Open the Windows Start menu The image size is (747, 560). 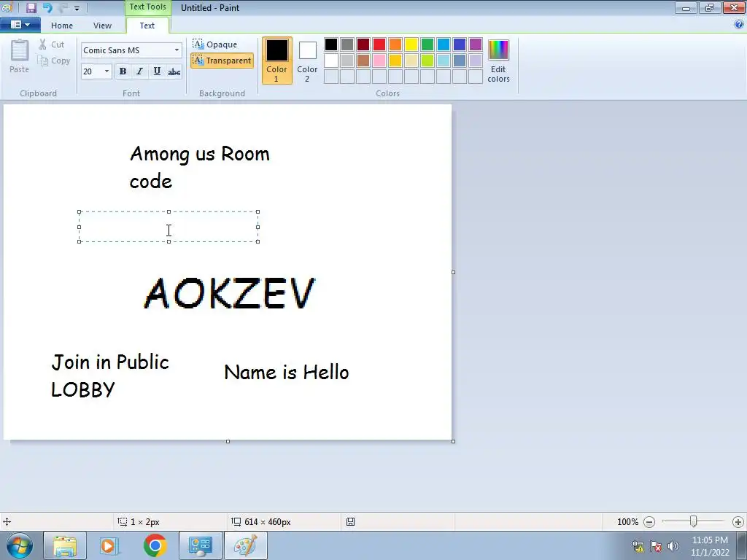click(20, 545)
